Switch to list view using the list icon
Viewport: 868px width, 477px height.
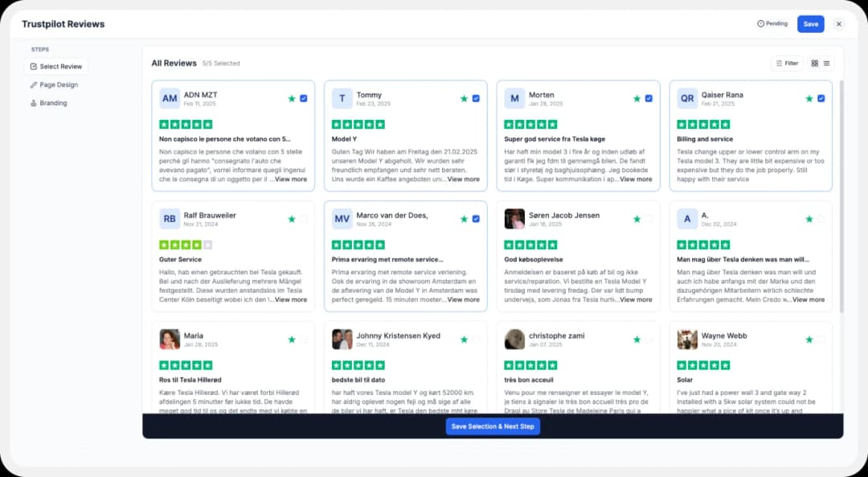pyautogui.click(x=826, y=63)
